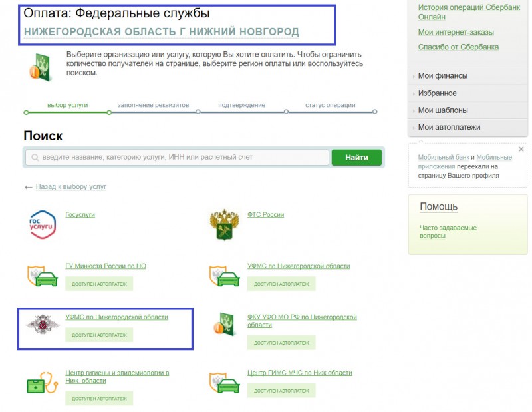This screenshot has height=412, width=532.
Task: Click ДОСТУПЕН АВТОПЛАТЕЖ badge under Центр гигиены
Action: 99,399
